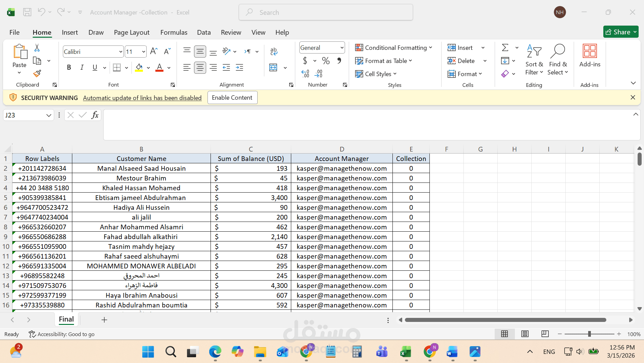644x363 pixels.
Task: Click the Fill down arrow icon
Action: tap(505, 61)
